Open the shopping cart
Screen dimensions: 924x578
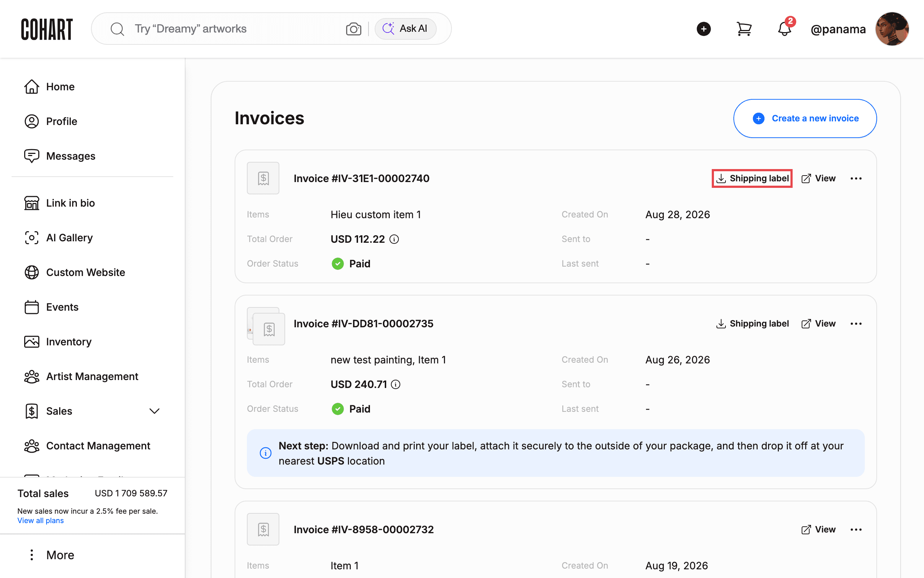click(x=744, y=29)
